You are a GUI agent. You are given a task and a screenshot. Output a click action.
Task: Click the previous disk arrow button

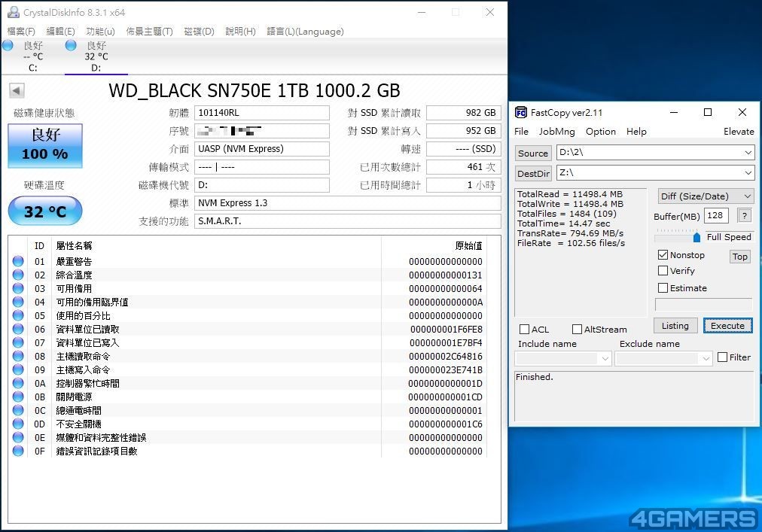pyautogui.click(x=17, y=90)
